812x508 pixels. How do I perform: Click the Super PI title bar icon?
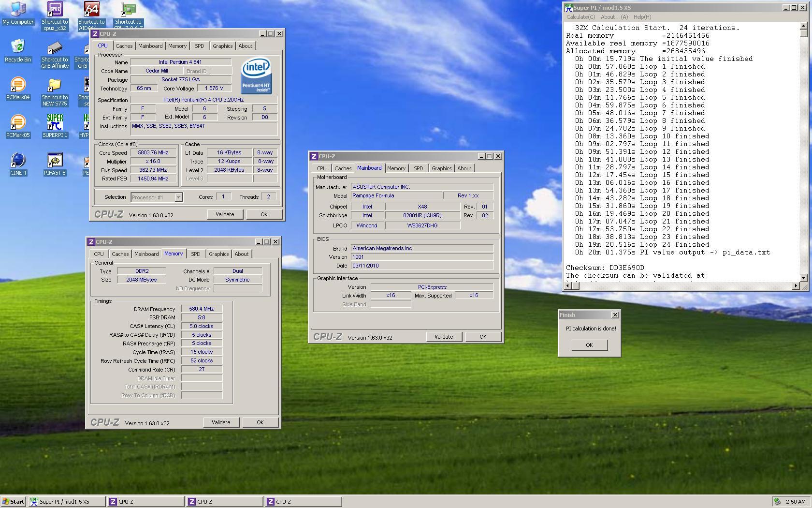[569, 8]
